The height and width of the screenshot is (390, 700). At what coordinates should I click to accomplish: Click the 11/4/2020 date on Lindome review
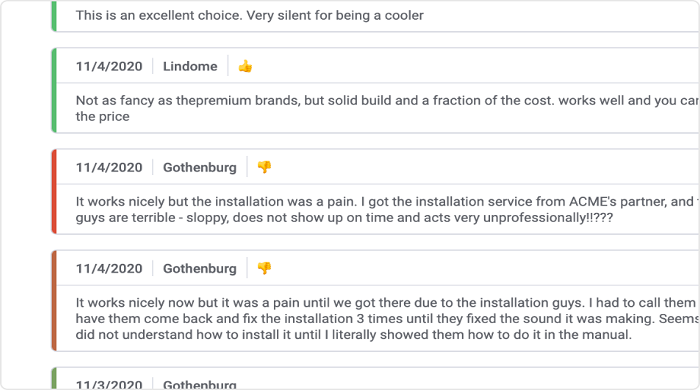tap(109, 66)
